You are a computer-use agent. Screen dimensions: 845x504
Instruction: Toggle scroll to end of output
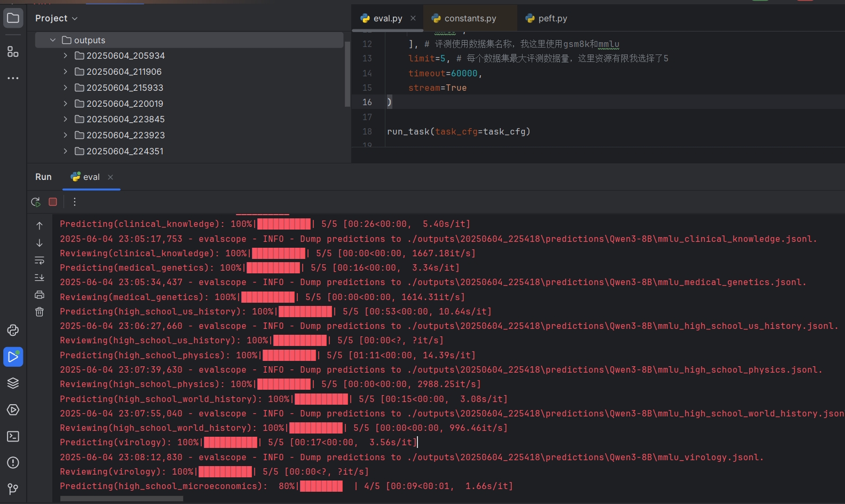(x=40, y=278)
